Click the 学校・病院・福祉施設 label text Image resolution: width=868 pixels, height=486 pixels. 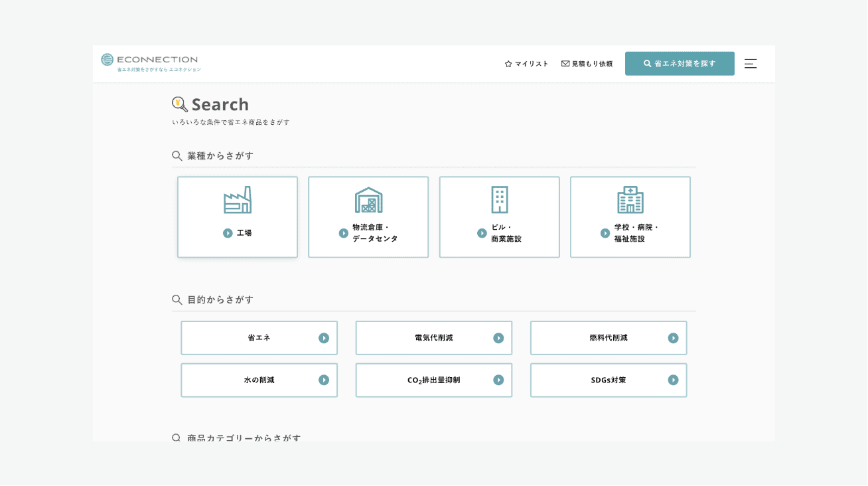coord(636,233)
